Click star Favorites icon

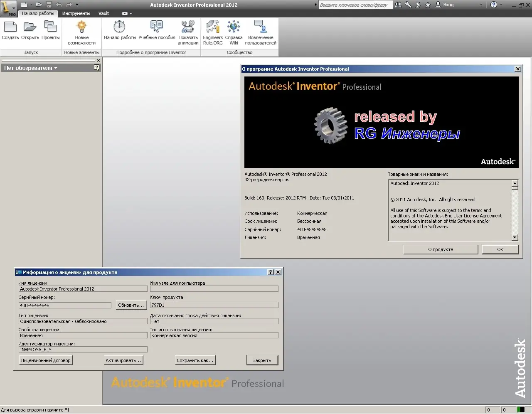(x=428, y=5)
